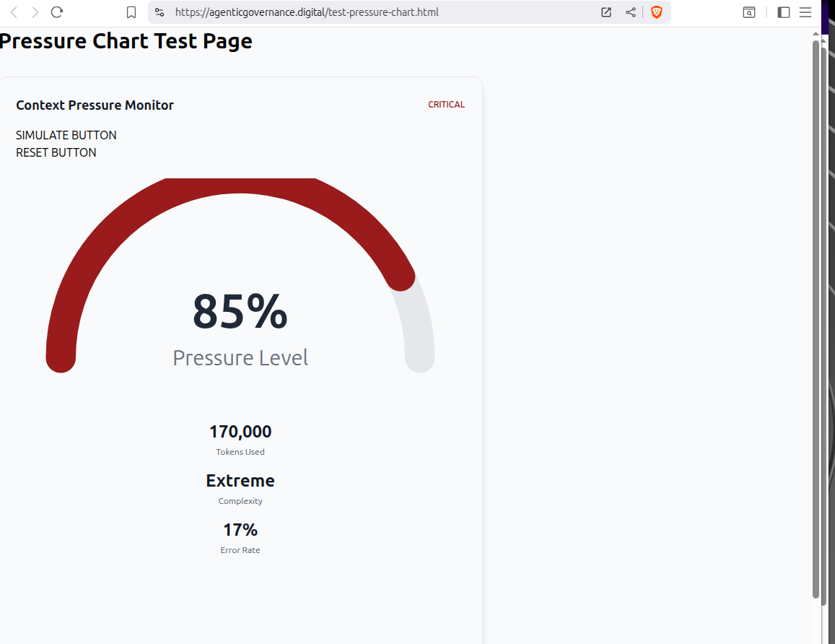835x644 pixels.
Task: Open the tab search icon
Action: [x=750, y=12]
